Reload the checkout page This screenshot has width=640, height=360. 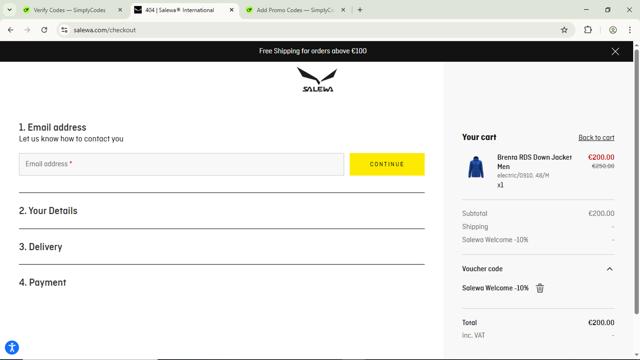tap(44, 30)
